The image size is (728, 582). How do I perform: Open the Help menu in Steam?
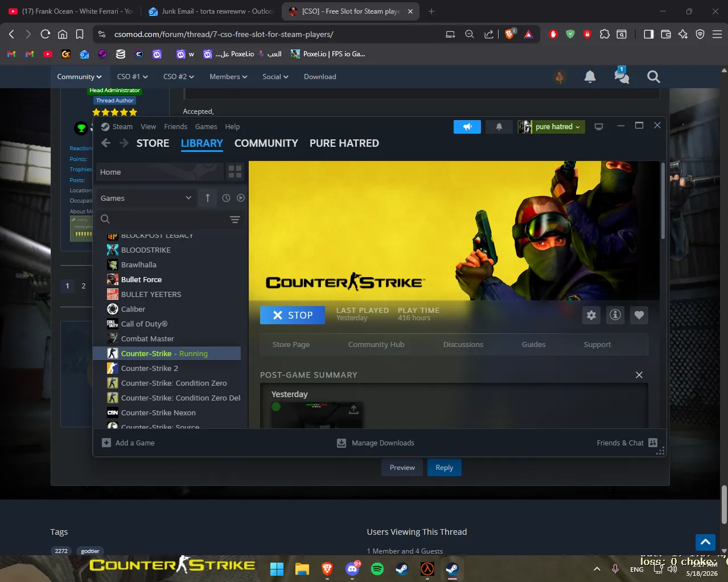(232, 127)
